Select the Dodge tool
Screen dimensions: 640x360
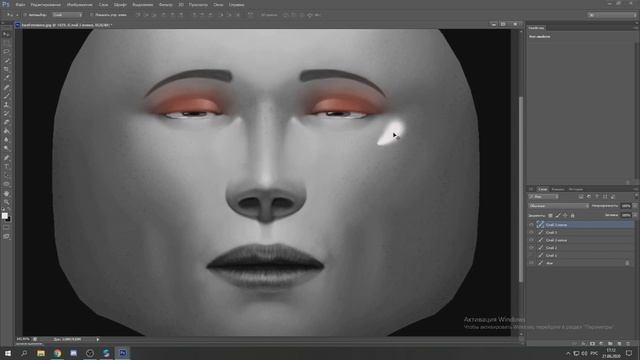(6, 149)
